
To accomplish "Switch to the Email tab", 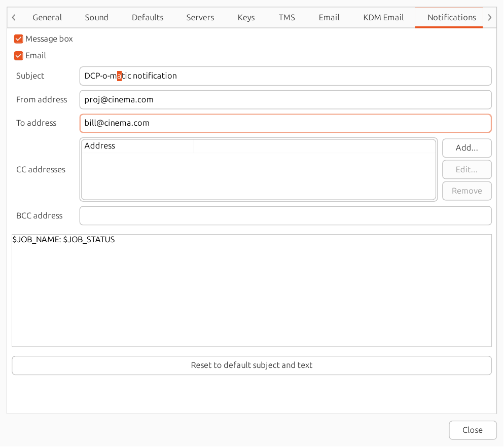I will point(329,17).
